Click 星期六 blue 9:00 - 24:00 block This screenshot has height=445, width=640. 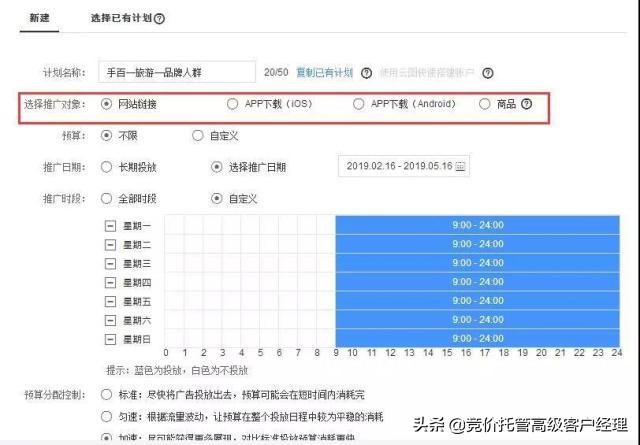[x=478, y=319]
